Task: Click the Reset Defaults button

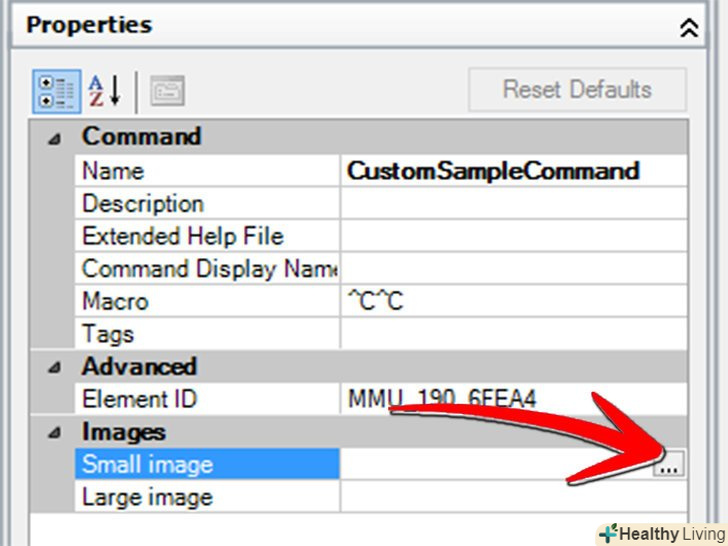Action: (x=577, y=90)
